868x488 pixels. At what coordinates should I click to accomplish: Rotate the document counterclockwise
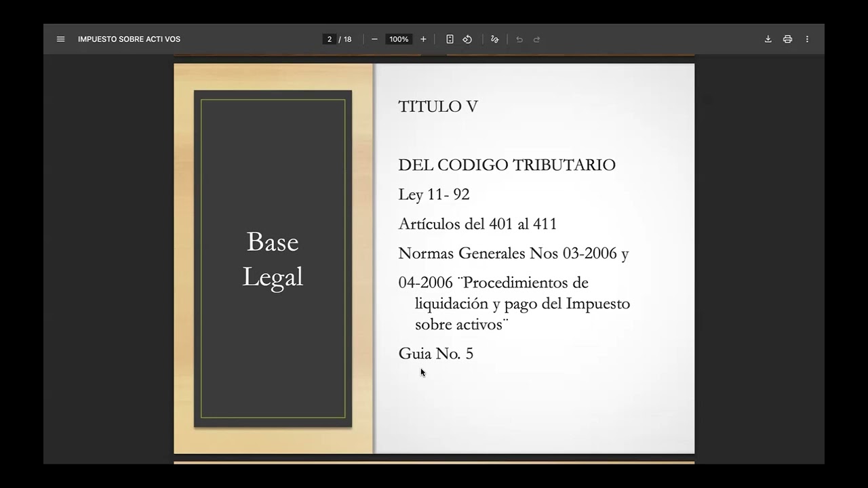[467, 39]
